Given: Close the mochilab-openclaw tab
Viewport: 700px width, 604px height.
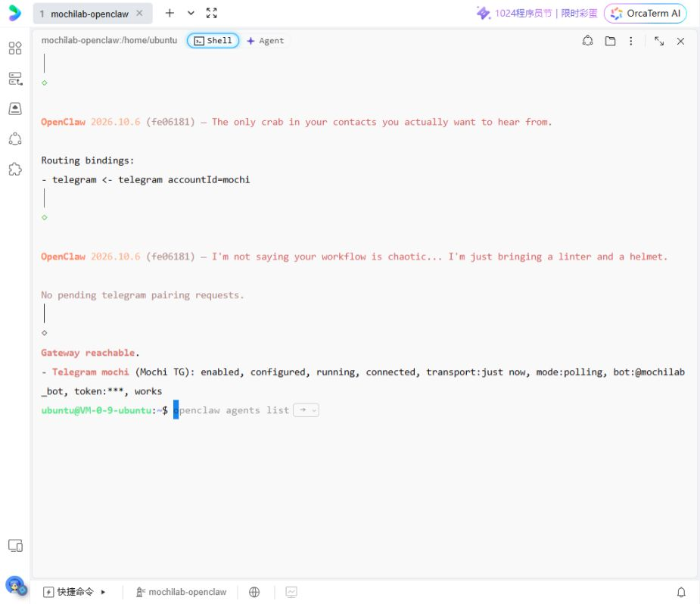Looking at the screenshot, I should point(140,14).
